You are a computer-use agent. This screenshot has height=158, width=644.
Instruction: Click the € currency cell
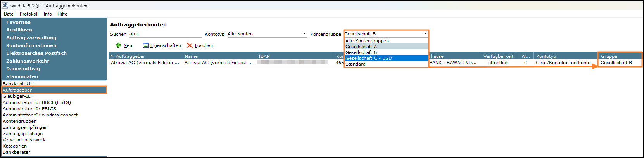point(525,63)
